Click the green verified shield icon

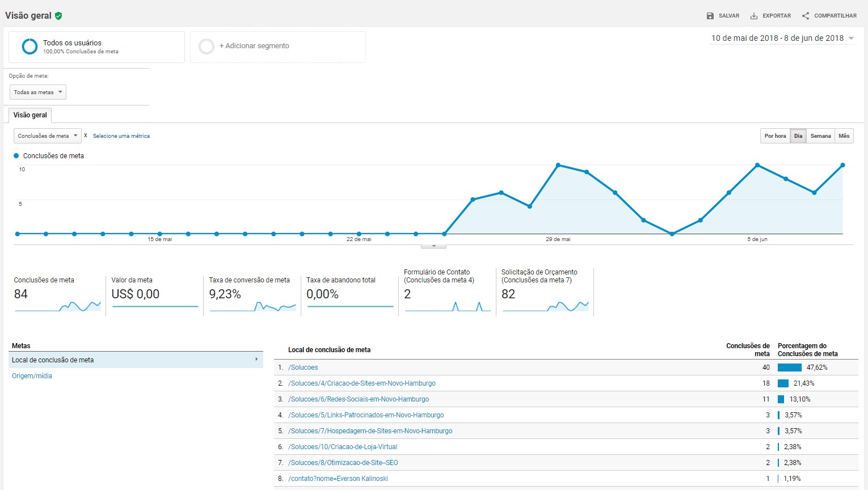(x=58, y=16)
